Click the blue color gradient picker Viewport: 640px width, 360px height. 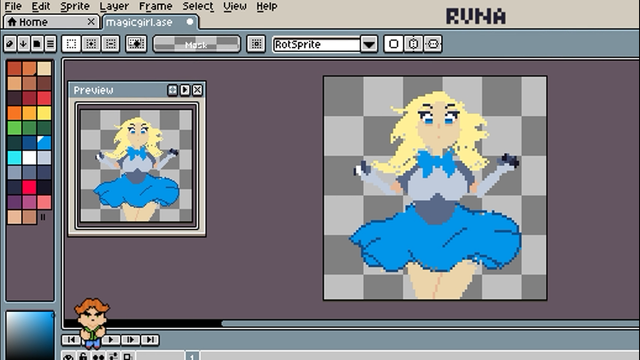click(x=30, y=336)
